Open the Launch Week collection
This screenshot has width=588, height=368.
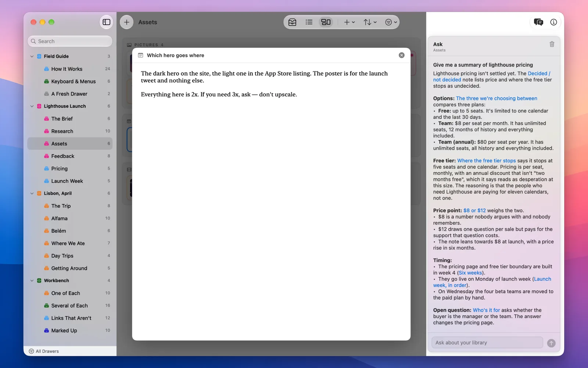(70, 181)
